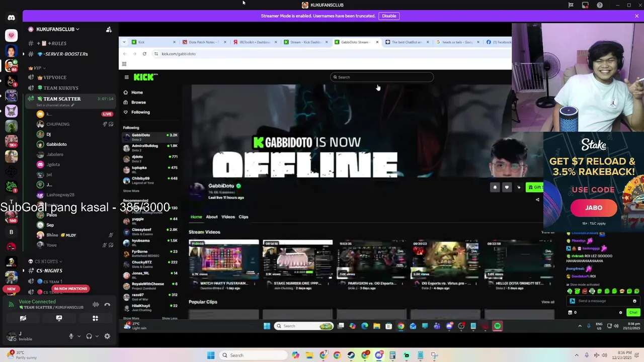This screenshot has height=362, width=644.
Task: Close the GabbiDoto Stream browser tab
Action: click(x=377, y=42)
